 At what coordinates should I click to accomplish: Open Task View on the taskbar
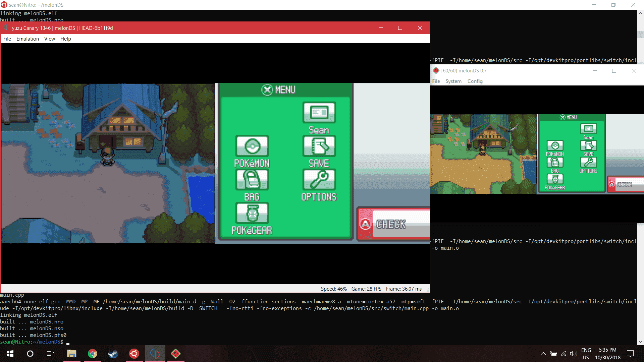[x=50, y=354]
